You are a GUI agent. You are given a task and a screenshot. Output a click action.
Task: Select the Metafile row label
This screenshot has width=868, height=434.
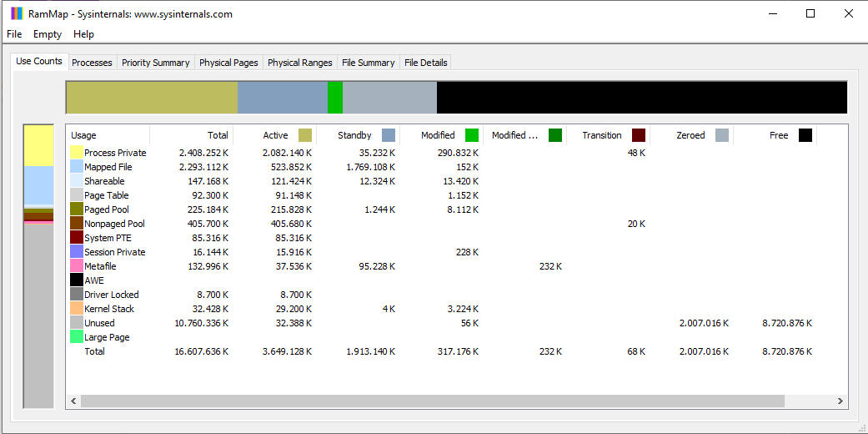coord(101,266)
